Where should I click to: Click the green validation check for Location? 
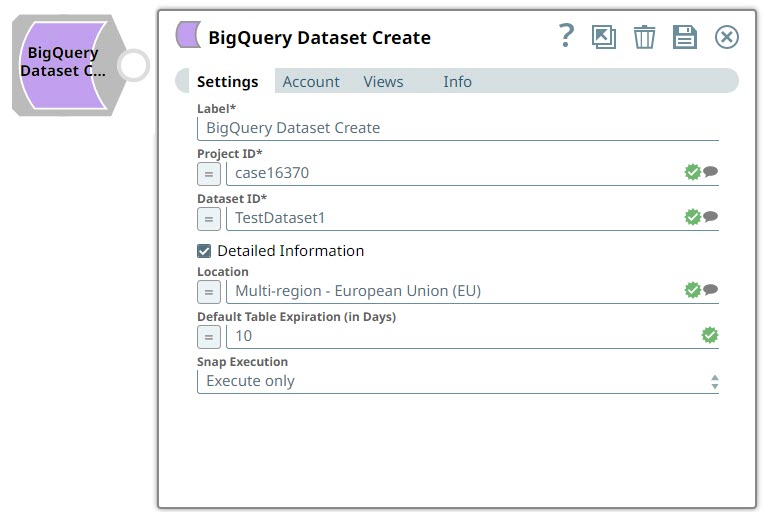pyautogui.click(x=692, y=290)
